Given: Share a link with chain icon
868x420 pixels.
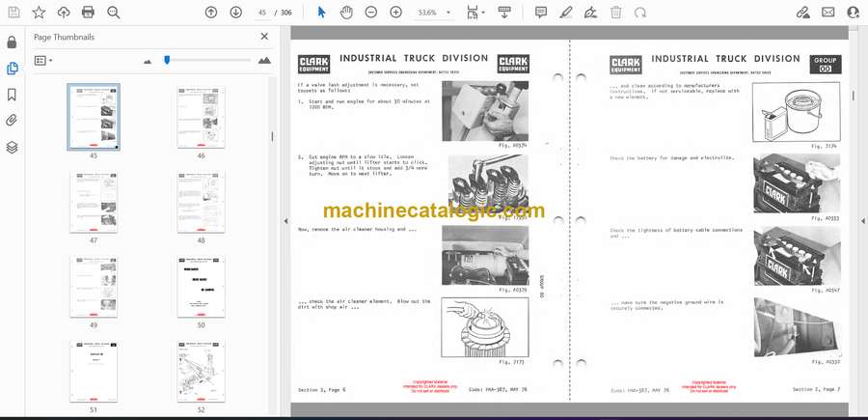Looking at the screenshot, I should (x=803, y=13).
